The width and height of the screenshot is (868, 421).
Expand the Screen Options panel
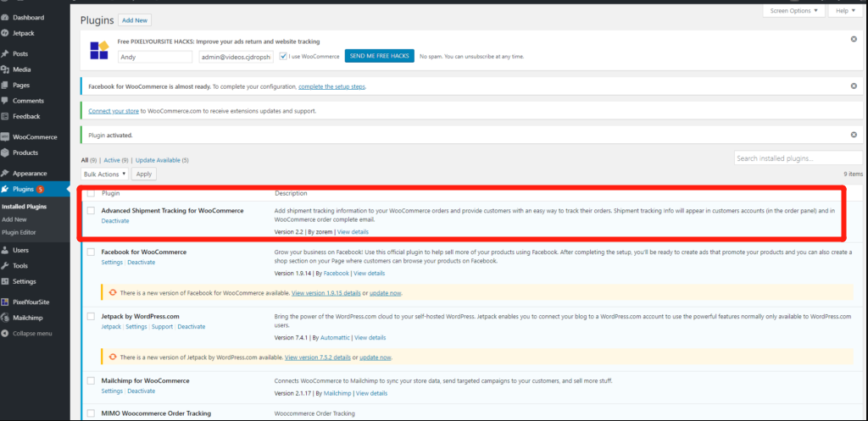793,10
